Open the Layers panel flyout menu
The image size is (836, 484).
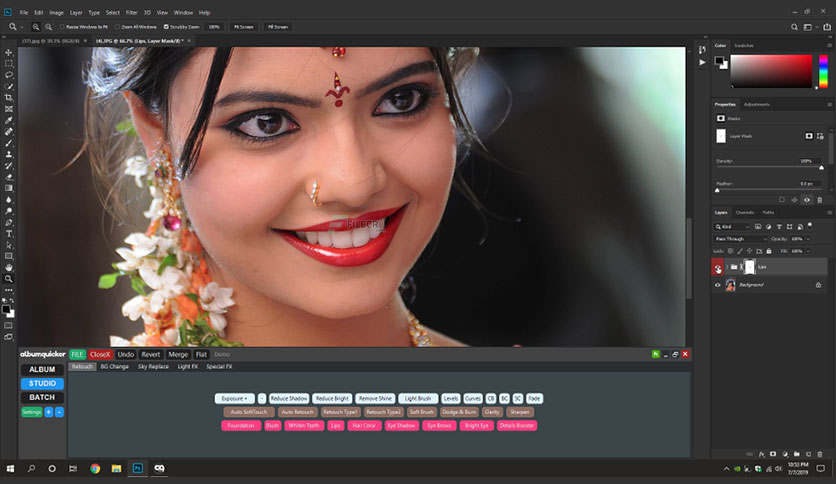click(x=829, y=212)
